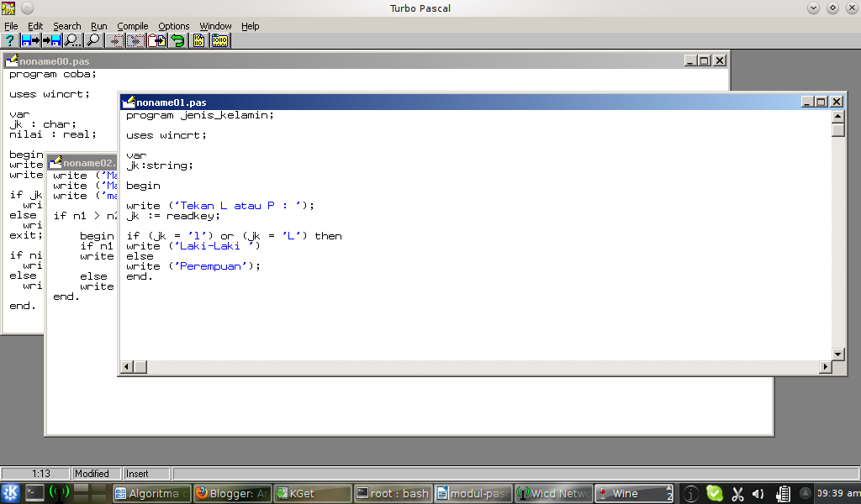Open the Options menu
This screenshot has height=504, width=861.
tap(173, 26)
